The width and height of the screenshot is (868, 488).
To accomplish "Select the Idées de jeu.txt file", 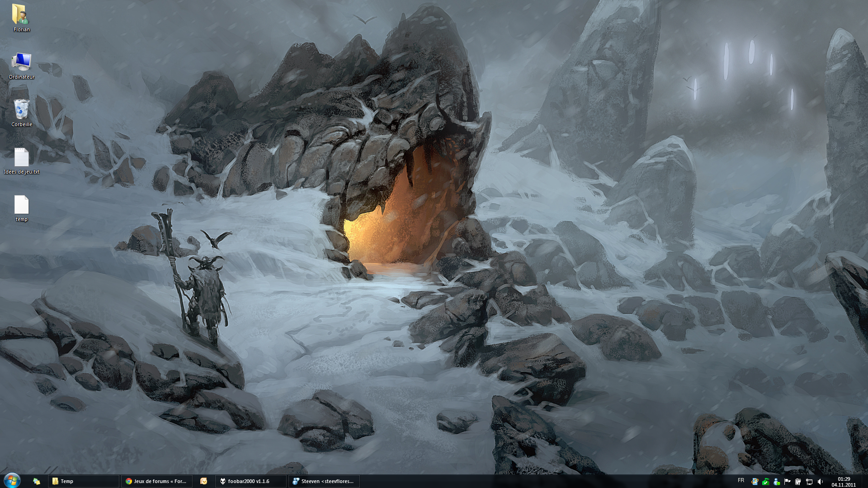I will 21,161.
